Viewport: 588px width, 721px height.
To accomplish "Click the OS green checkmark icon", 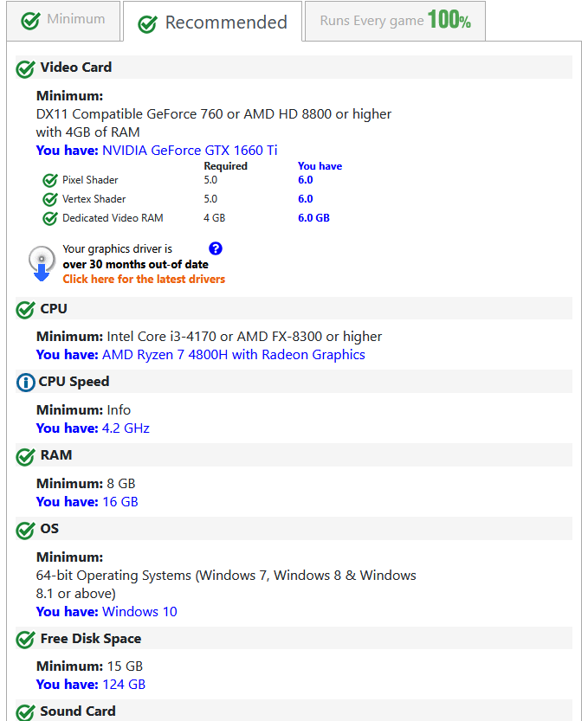I will 25,531.
